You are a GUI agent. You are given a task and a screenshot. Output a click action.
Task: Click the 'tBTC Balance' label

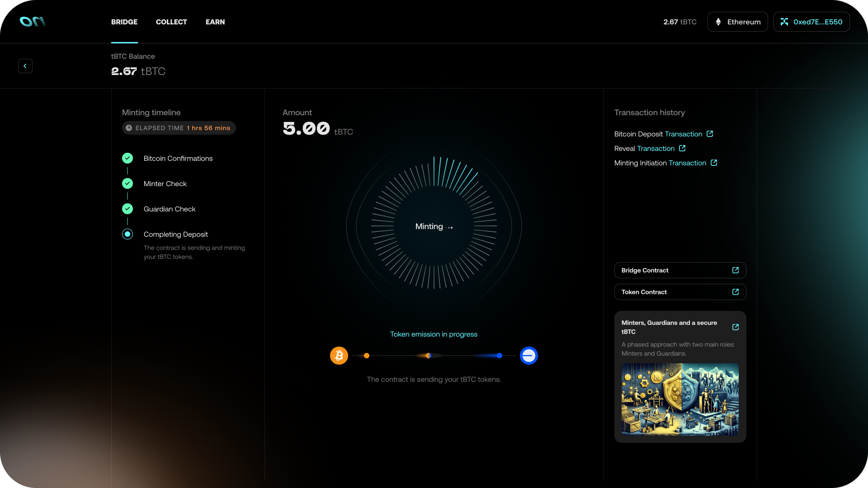tap(133, 56)
